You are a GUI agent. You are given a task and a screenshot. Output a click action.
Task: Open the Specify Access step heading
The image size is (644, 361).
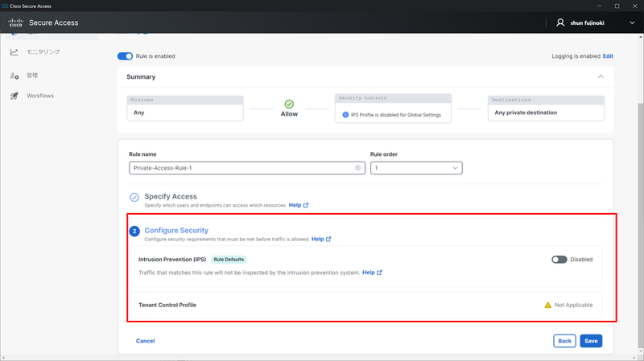pos(171,196)
